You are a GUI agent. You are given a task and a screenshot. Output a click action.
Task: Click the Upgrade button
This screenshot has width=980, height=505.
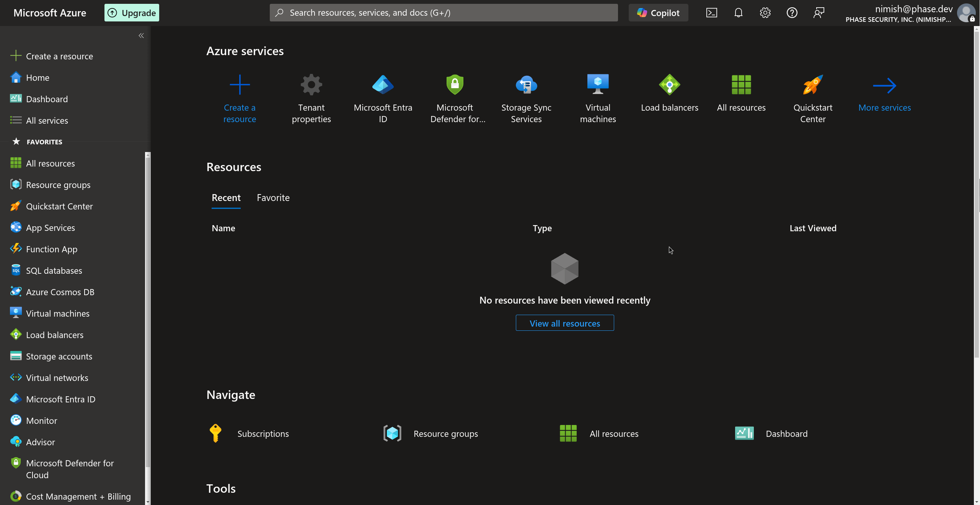(132, 13)
